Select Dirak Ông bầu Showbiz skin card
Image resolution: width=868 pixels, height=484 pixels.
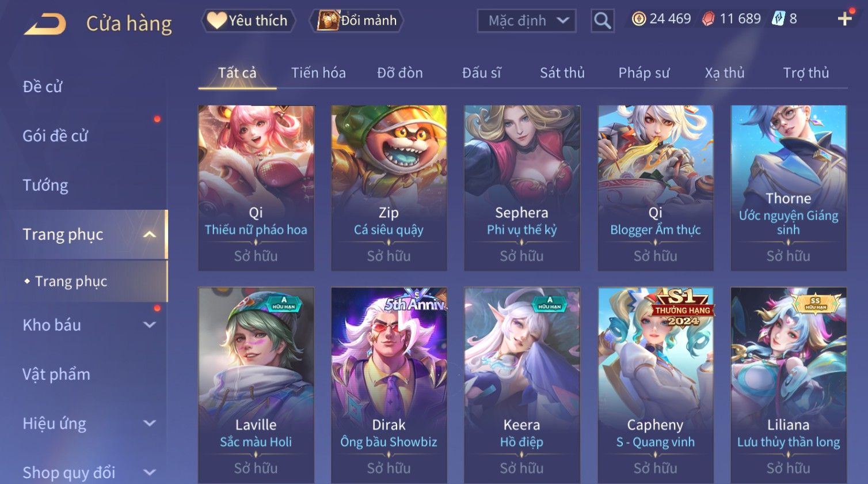click(389, 385)
